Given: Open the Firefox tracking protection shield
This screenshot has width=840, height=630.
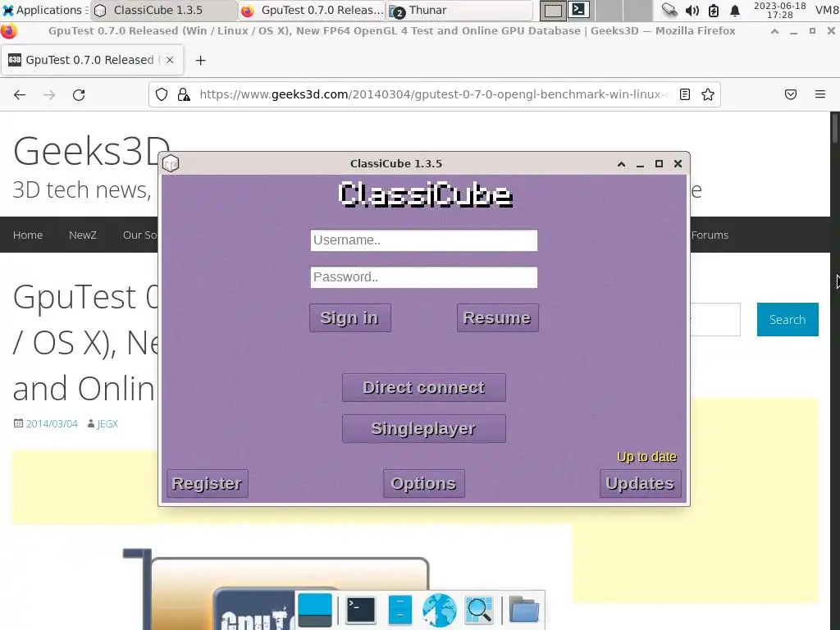Looking at the screenshot, I should click(x=162, y=95).
